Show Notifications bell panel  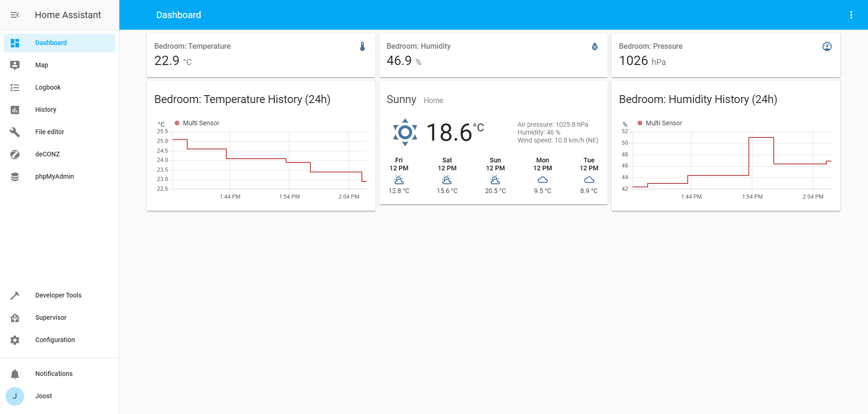click(15, 374)
